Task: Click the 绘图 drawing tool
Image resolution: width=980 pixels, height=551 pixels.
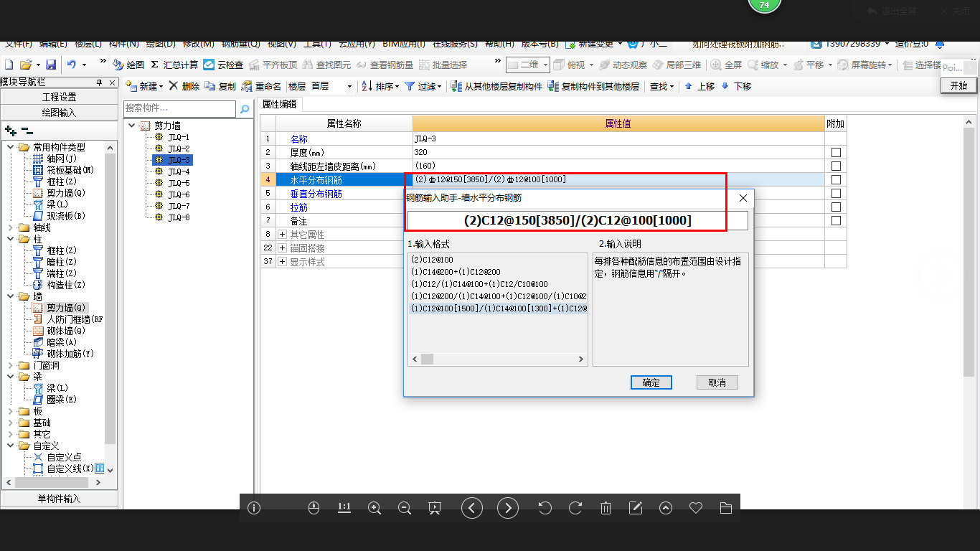Action: 128,65
